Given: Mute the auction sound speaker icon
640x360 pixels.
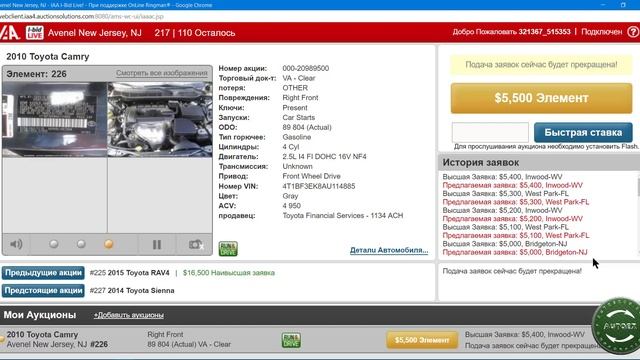Looking at the screenshot, I should tap(16, 244).
